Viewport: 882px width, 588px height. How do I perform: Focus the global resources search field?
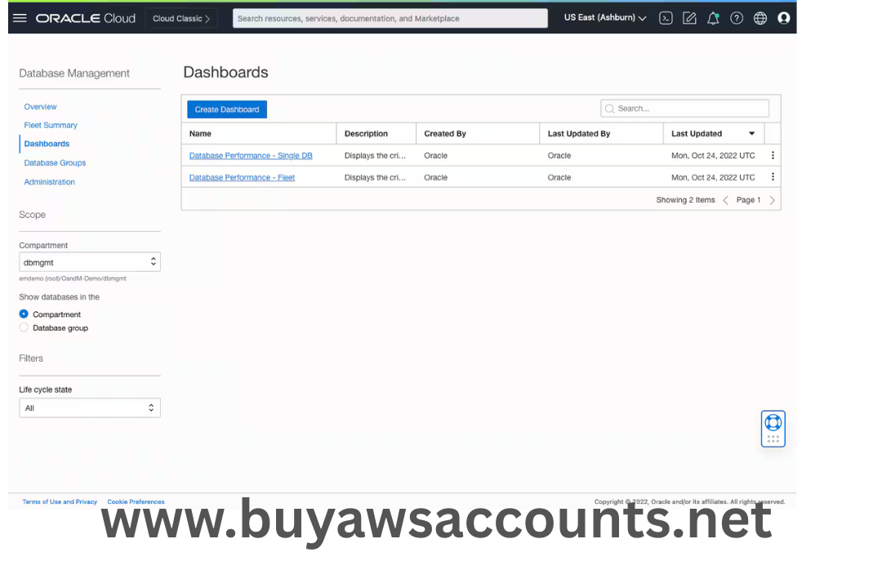point(390,18)
